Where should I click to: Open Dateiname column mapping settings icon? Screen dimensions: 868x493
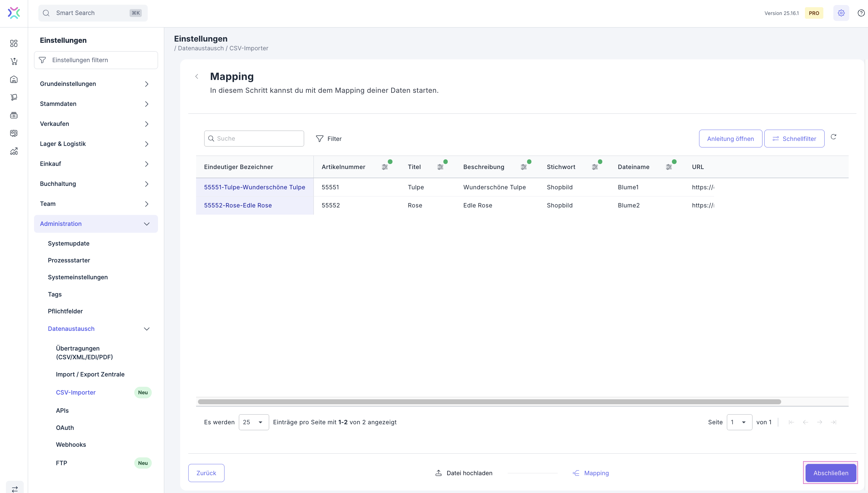669,167
